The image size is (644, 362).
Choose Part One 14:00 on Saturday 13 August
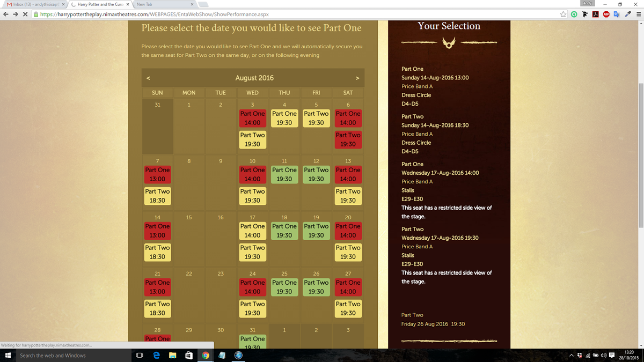pos(348,174)
